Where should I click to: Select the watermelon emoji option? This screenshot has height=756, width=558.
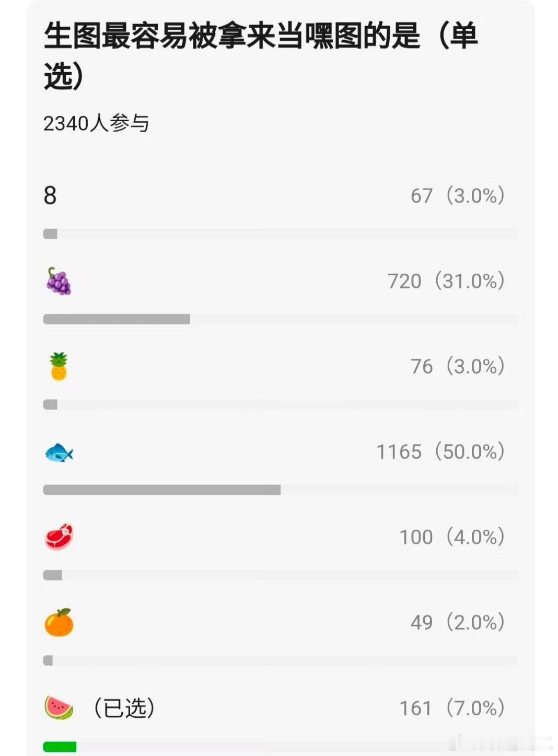(x=59, y=708)
